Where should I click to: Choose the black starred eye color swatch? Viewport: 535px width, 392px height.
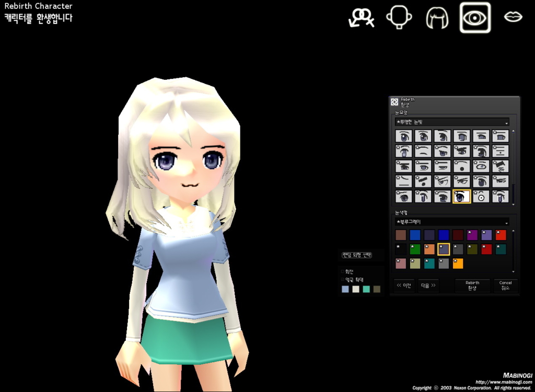pyautogui.click(x=401, y=249)
